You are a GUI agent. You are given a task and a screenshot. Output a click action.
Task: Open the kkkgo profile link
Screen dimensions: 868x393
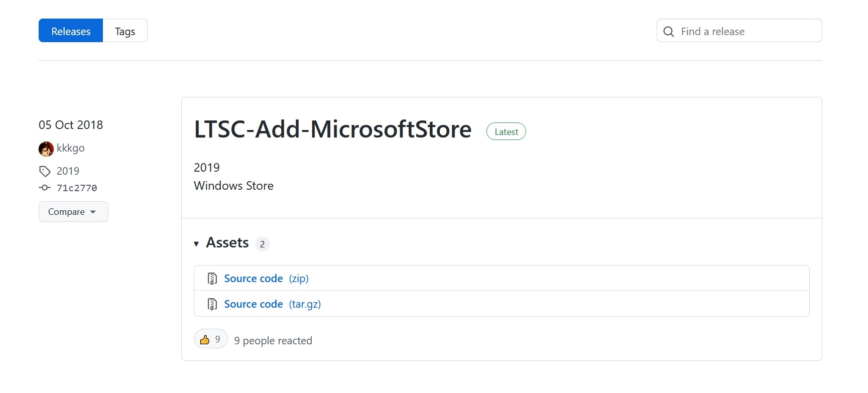[71, 148]
